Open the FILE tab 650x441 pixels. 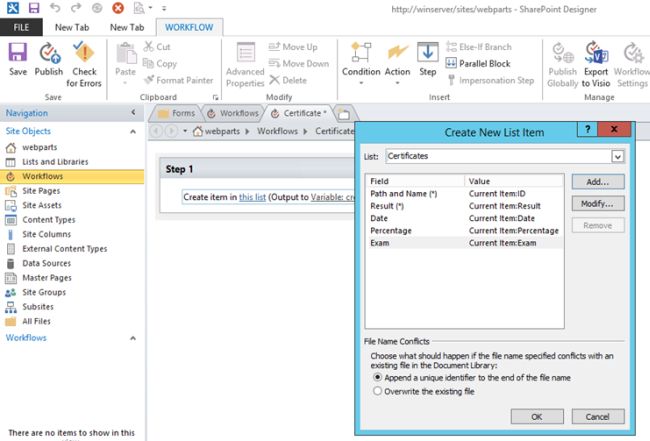click(21, 27)
